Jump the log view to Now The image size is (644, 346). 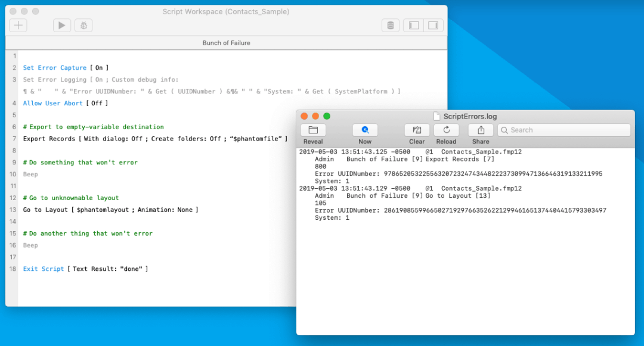click(x=365, y=132)
